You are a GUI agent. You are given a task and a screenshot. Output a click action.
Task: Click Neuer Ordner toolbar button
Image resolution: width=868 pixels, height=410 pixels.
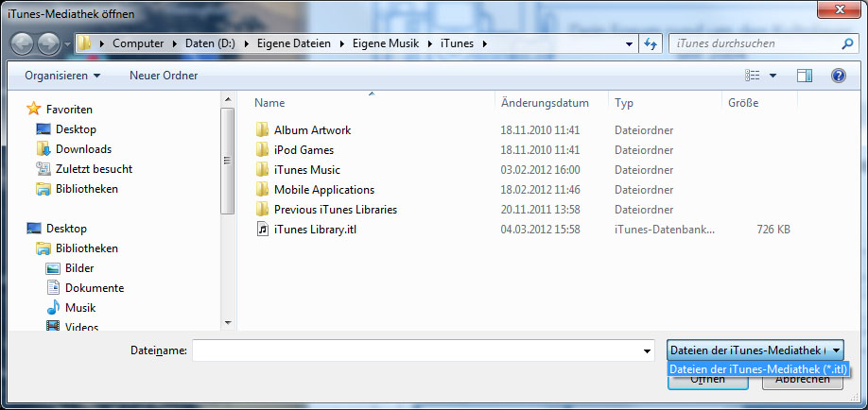(164, 76)
